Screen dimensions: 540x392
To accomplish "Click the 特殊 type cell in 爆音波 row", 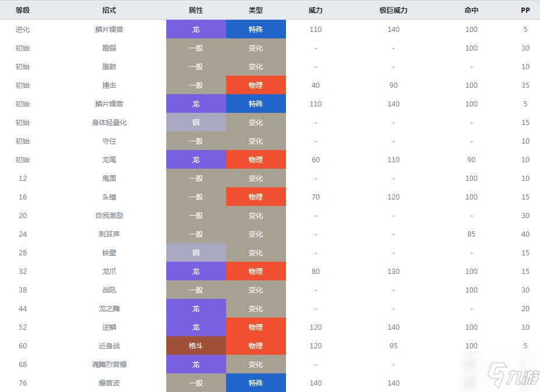I will tap(256, 383).
